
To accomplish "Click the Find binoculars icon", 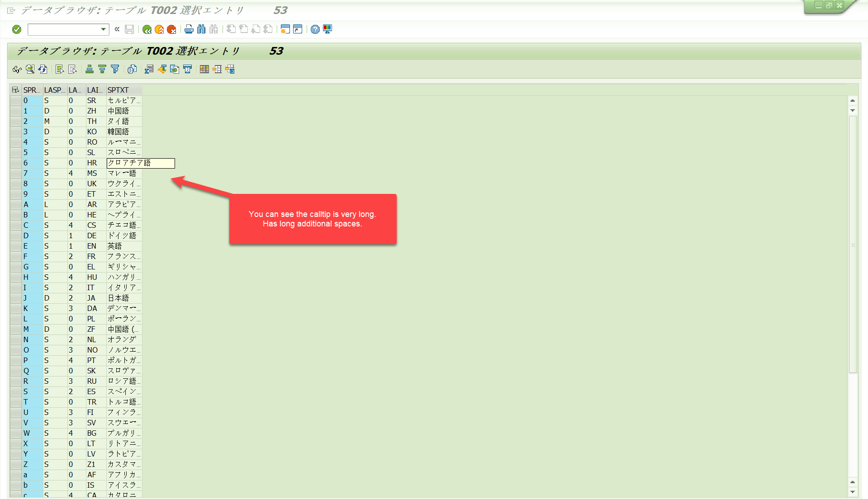I will coord(201,29).
